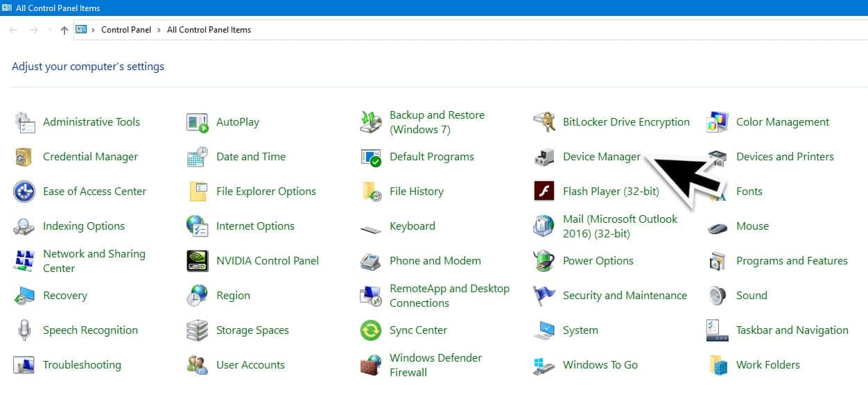The height and width of the screenshot is (406, 868).
Task: Open the Windows To Go icon
Action: coord(544,365)
